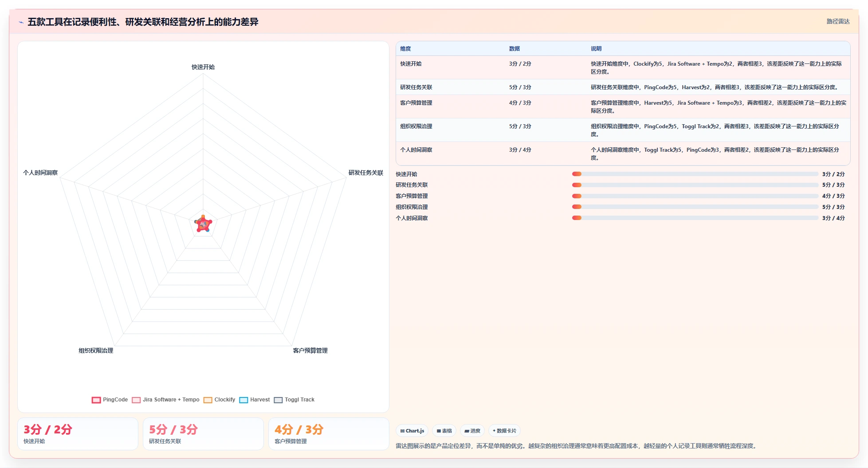Click the 个人时间洞察 radar axis label
The width and height of the screenshot is (868, 468).
(x=40, y=173)
